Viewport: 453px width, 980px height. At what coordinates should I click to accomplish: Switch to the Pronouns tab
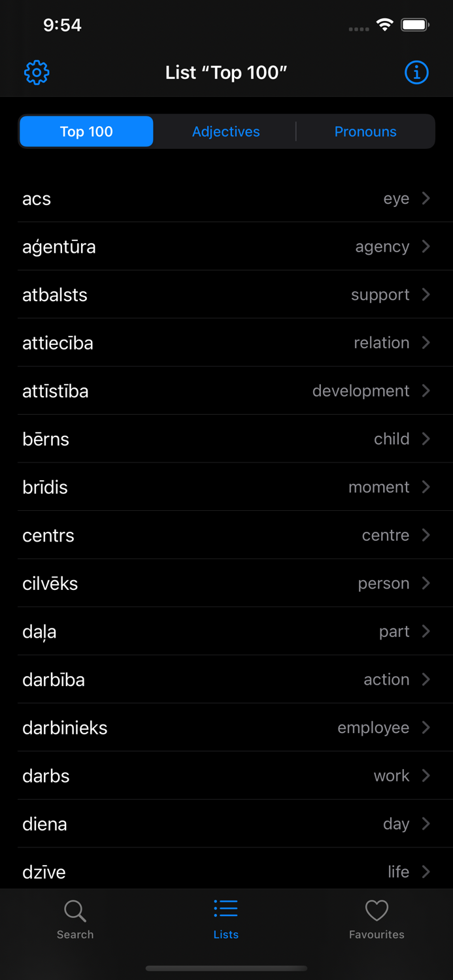[x=365, y=131]
